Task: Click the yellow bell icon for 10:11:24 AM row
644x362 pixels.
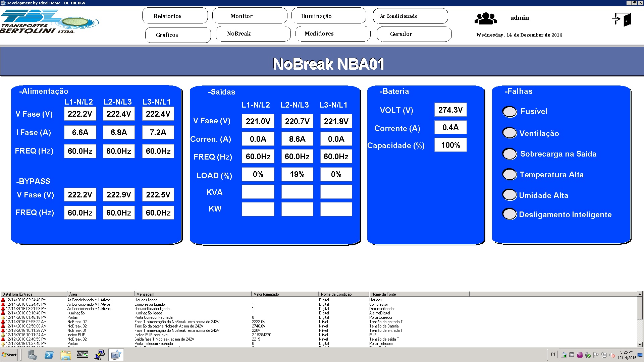Action: pyautogui.click(x=3, y=335)
